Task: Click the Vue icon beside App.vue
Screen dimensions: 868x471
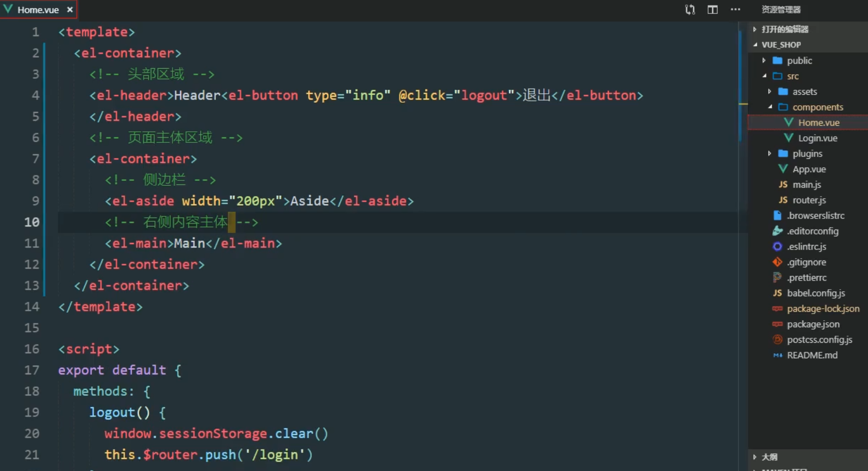Action: point(783,169)
